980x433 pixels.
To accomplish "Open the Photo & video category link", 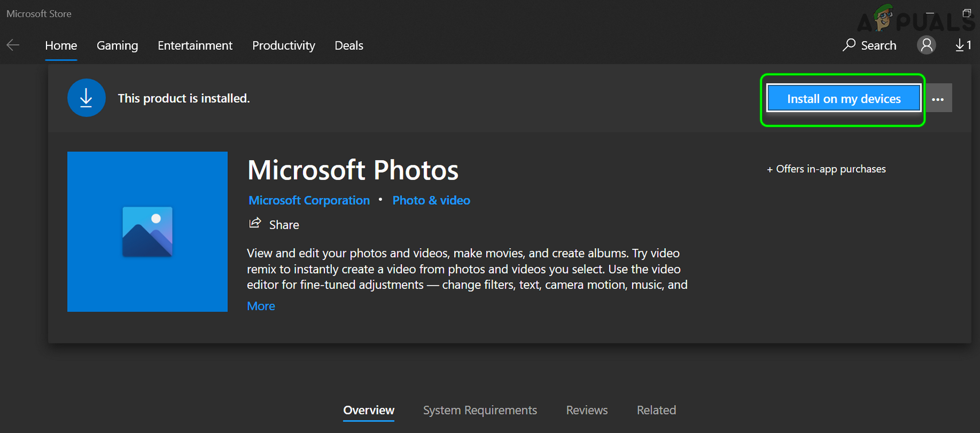I will pos(431,200).
